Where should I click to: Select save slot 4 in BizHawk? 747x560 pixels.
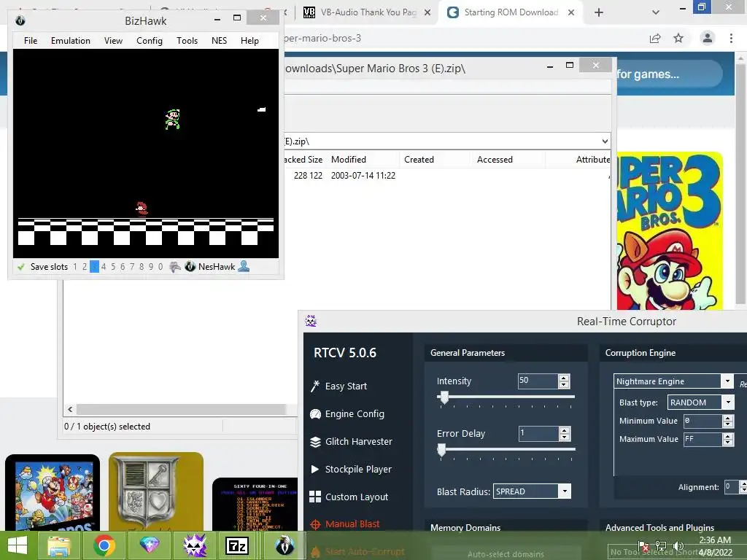(x=104, y=267)
